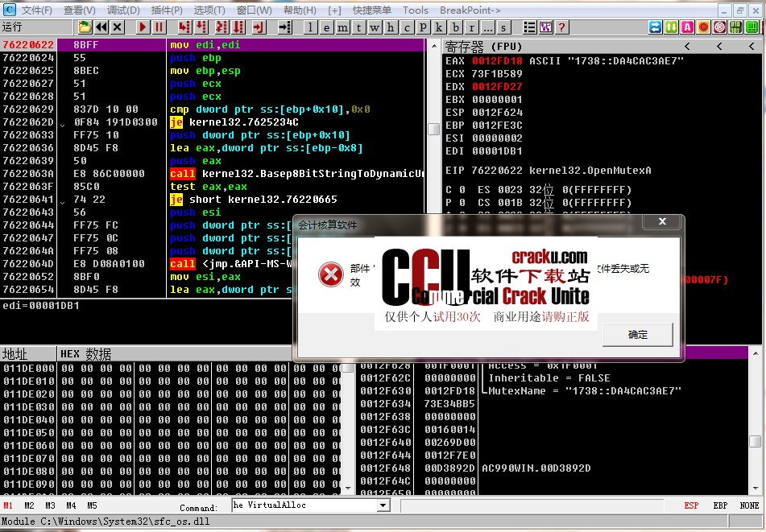Switch to dump view M1
The height and width of the screenshot is (532, 766).
coord(8,505)
